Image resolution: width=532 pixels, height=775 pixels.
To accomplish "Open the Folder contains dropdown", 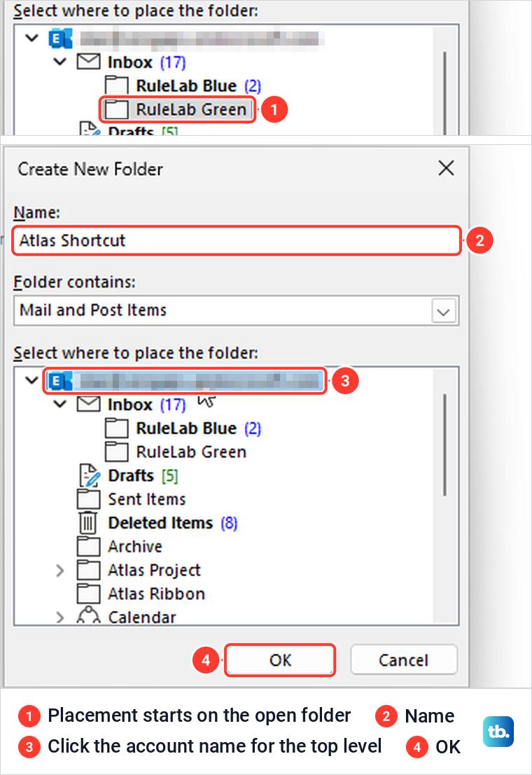I will pos(443,312).
